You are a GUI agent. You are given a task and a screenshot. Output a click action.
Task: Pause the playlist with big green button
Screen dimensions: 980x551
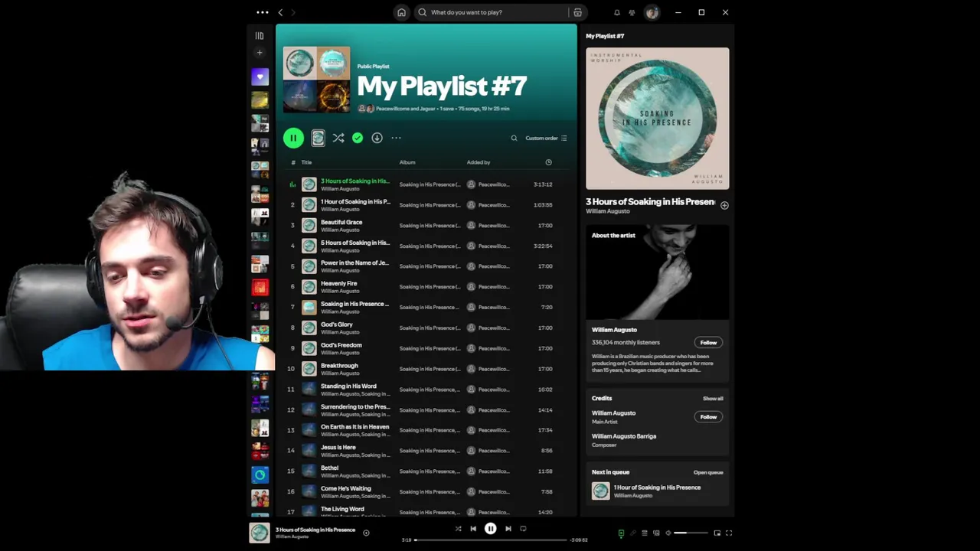[x=293, y=138]
